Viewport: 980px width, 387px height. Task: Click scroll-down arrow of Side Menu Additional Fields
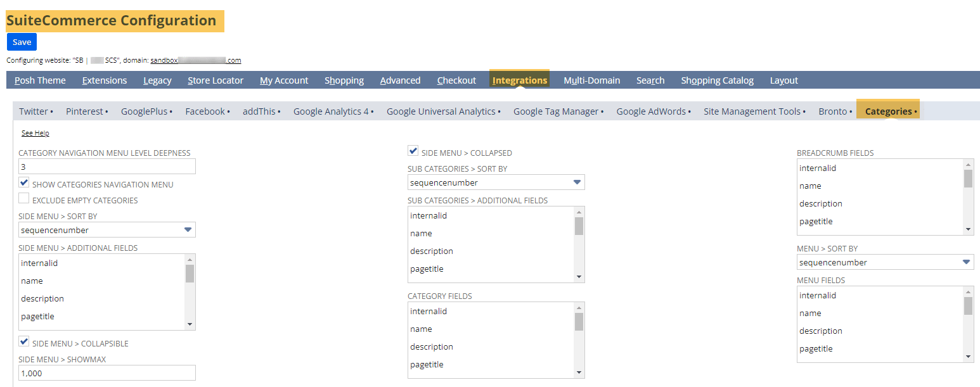[190, 324]
